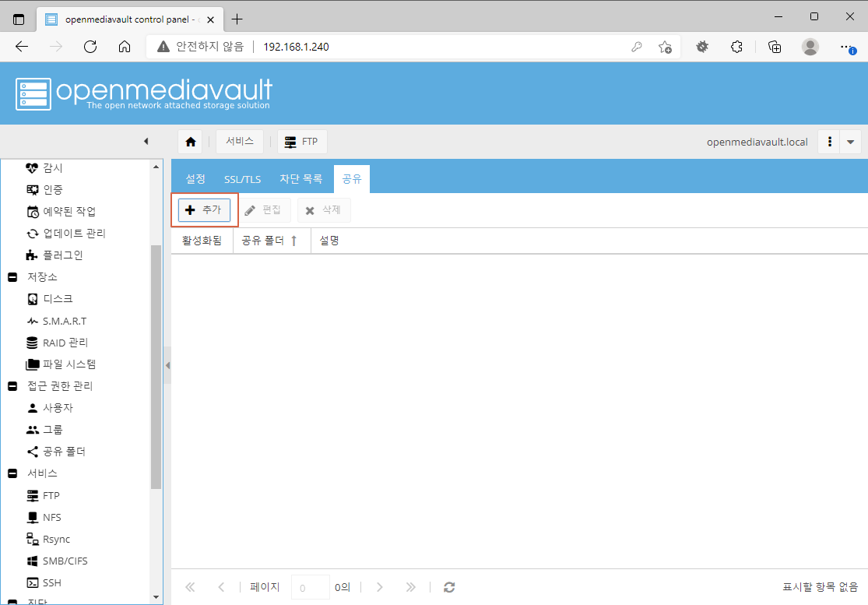The width and height of the screenshot is (868, 605).
Task: Click the sidebar splitter collapse handle
Action: (x=167, y=365)
